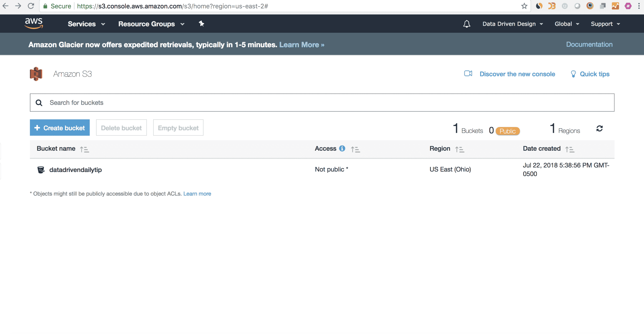Open the datadrivendailytip bucket
This screenshot has width=644, height=334.
click(x=75, y=170)
